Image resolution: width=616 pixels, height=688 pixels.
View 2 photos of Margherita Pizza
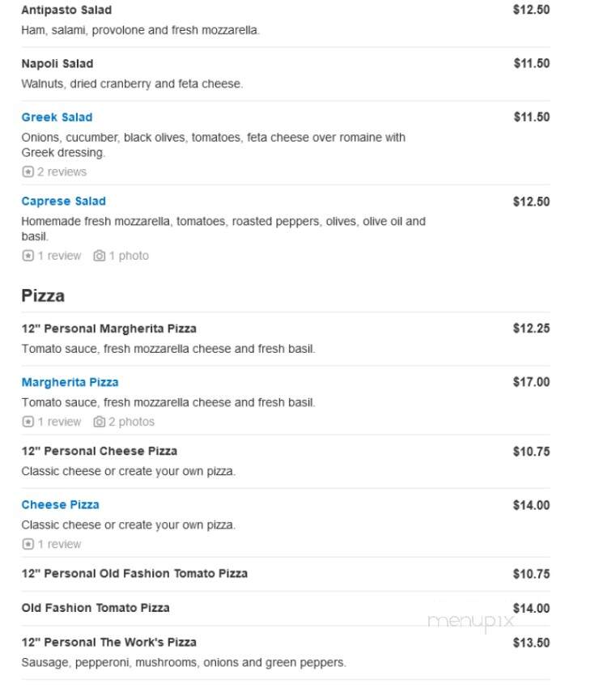pos(132,422)
